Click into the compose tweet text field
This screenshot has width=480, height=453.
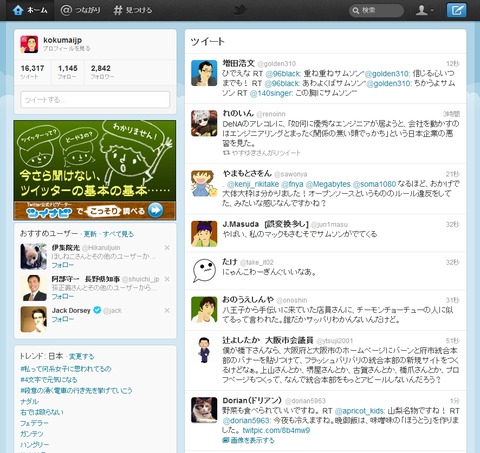coord(95,99)
